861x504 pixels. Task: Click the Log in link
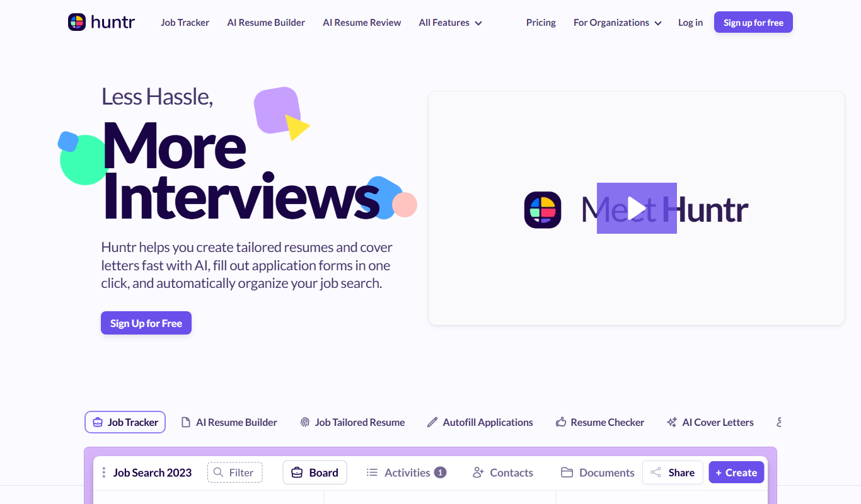(x=690, y=22)
